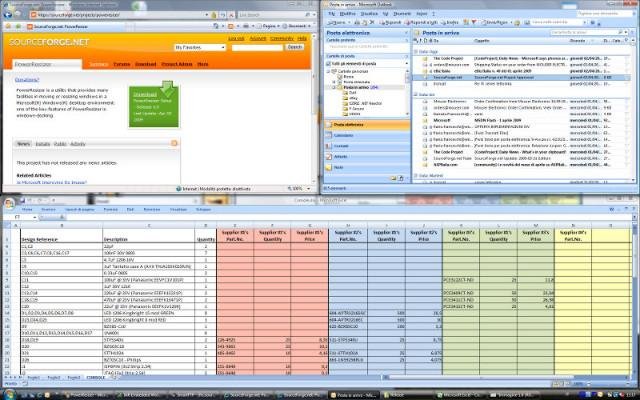The image size is (640, 400).
Task: Click the Donations? link
Action: pyautogui.click(x=27, y=80)
